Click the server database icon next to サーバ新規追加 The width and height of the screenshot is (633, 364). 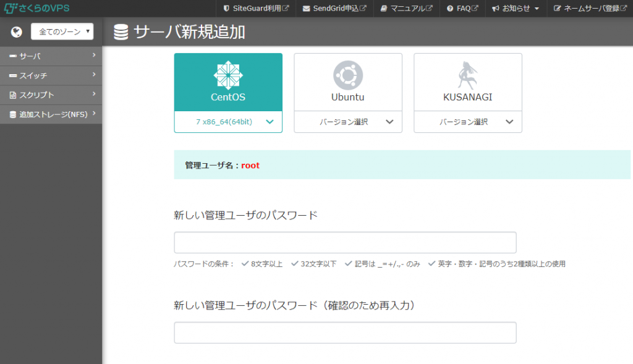pos(121,31)
